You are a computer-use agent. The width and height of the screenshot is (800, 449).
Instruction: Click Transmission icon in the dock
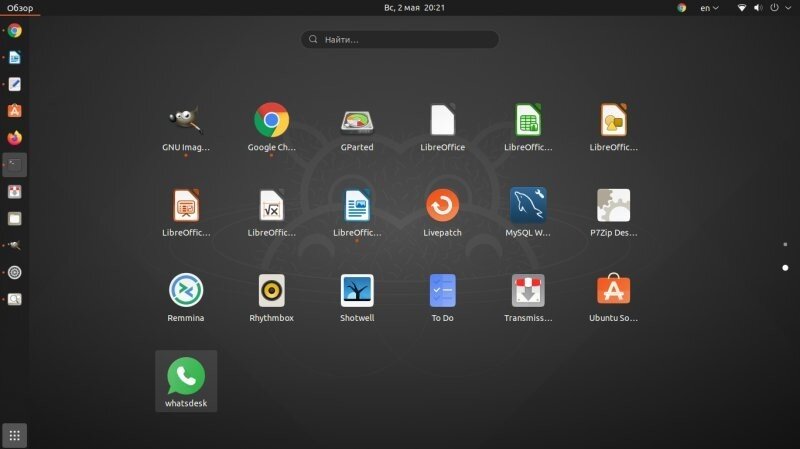pyautogui.click(x=14, y=192)
